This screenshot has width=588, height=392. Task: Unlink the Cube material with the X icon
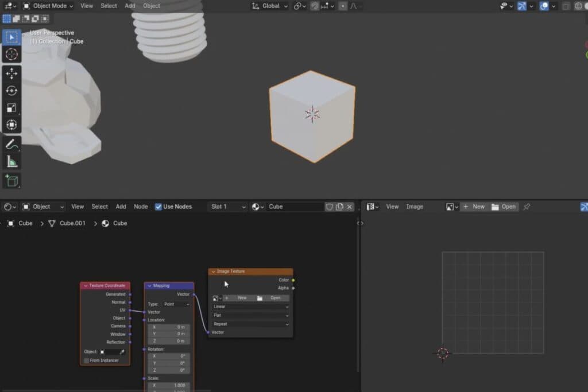pyautogui.click(x=350, y=207)
